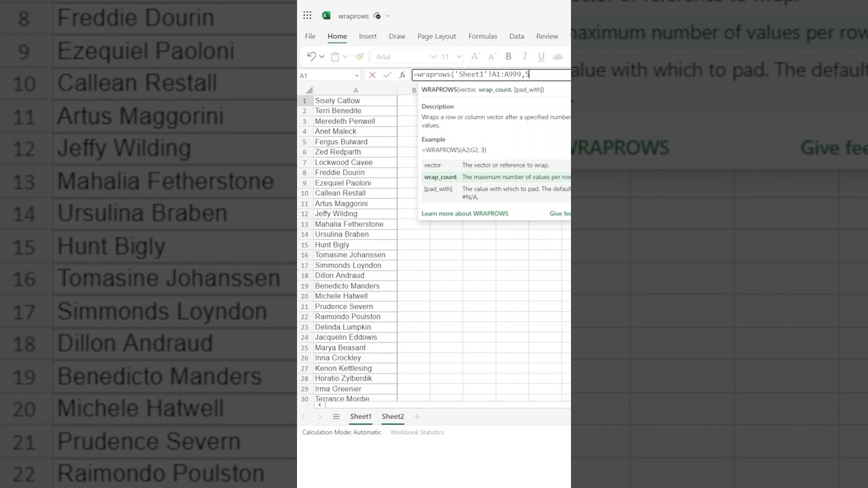Click the Decrease Font Size icon
Image resolution: width=868 pixels, height=488 pixels.
(x=492, y=56)
